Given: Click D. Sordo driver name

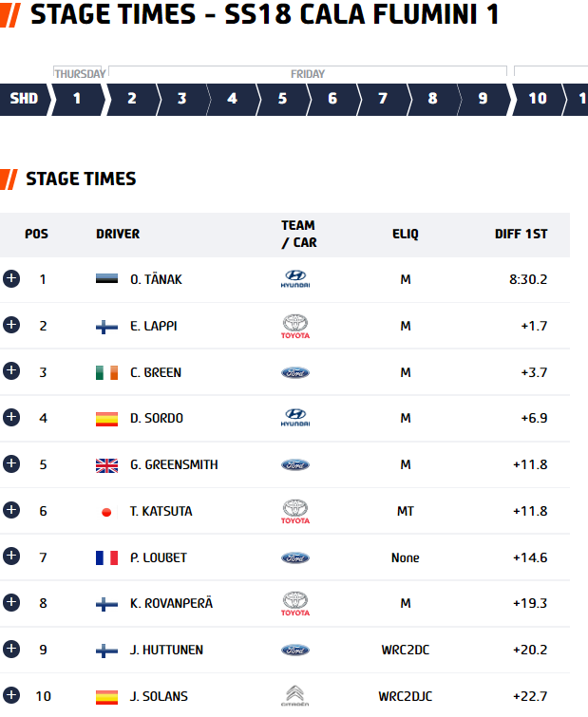Looking at the screenshot, I should [x=157, y=419].
